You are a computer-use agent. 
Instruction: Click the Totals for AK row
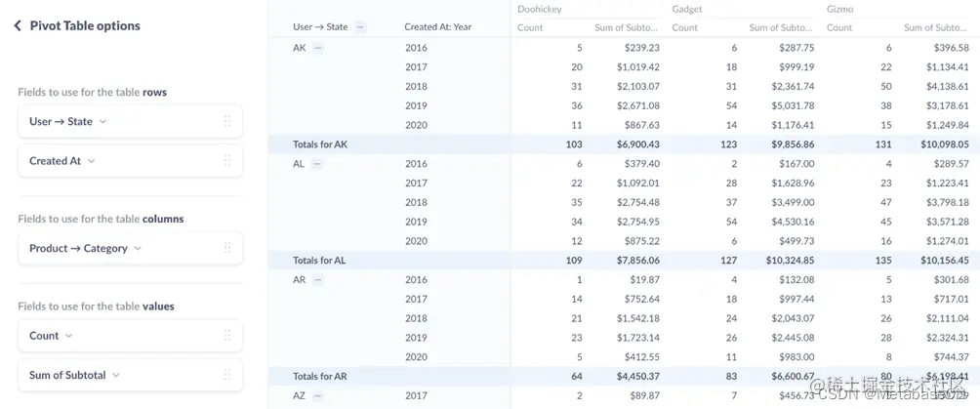point(320,144)
